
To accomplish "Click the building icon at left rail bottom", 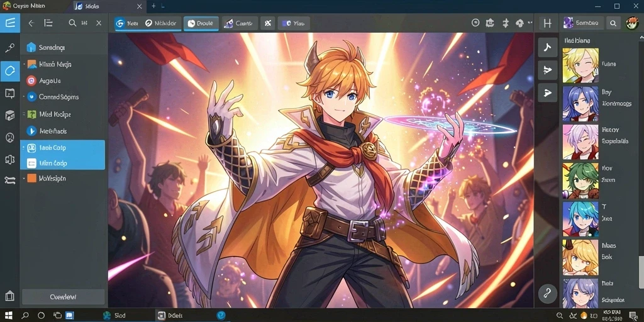I will click(x=10, y=296).
